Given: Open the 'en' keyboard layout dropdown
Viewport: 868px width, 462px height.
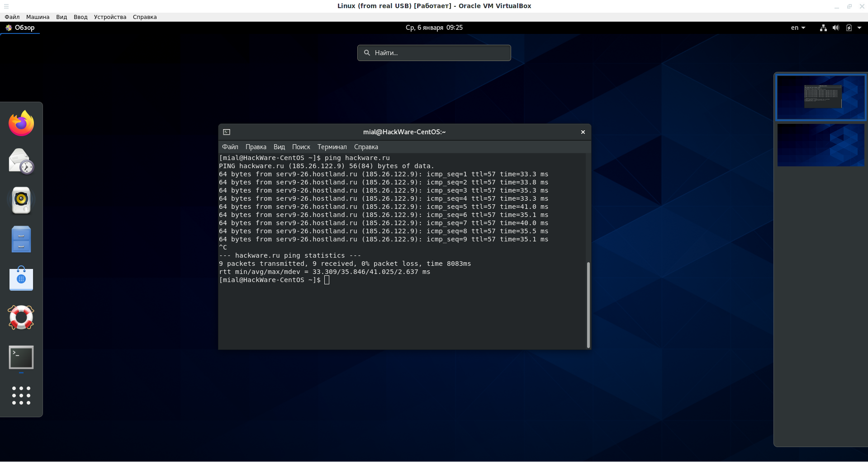Looking at the screenshot, I should coord(798,28).
